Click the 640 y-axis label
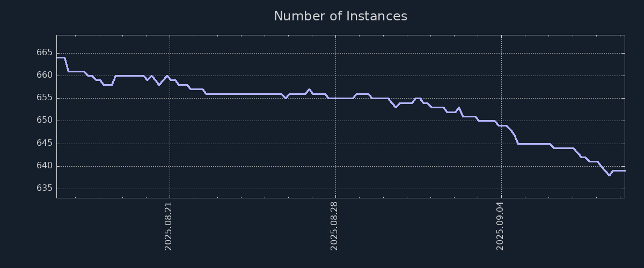644x268 pixels. coord(45,166)
